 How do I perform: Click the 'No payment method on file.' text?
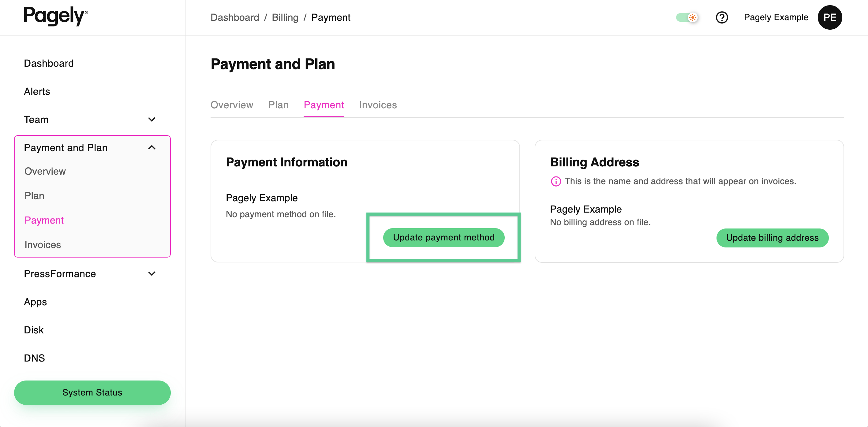281,214
